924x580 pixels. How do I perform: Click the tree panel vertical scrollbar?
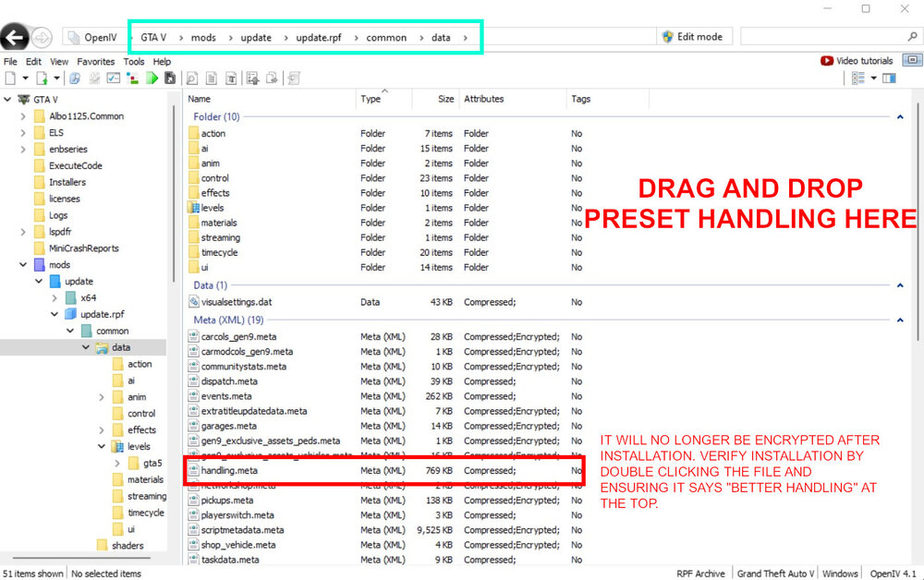pyautogui.click(x=174, y=194)
